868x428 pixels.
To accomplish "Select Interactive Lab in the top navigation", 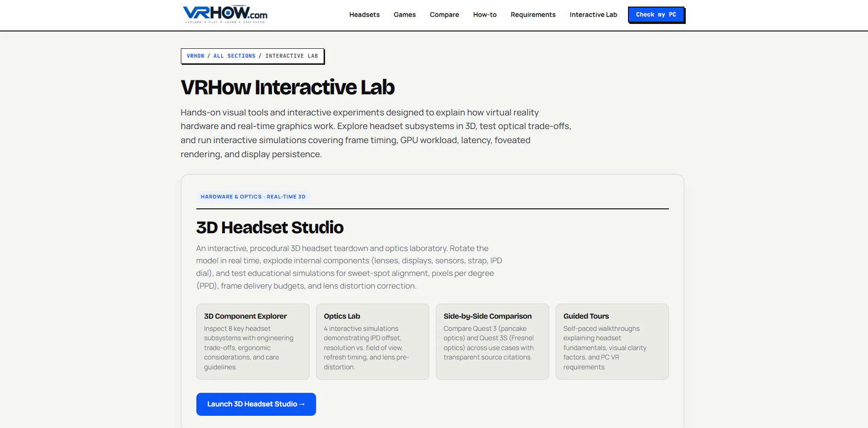I will pyautogui.click(x=593, y=15).
